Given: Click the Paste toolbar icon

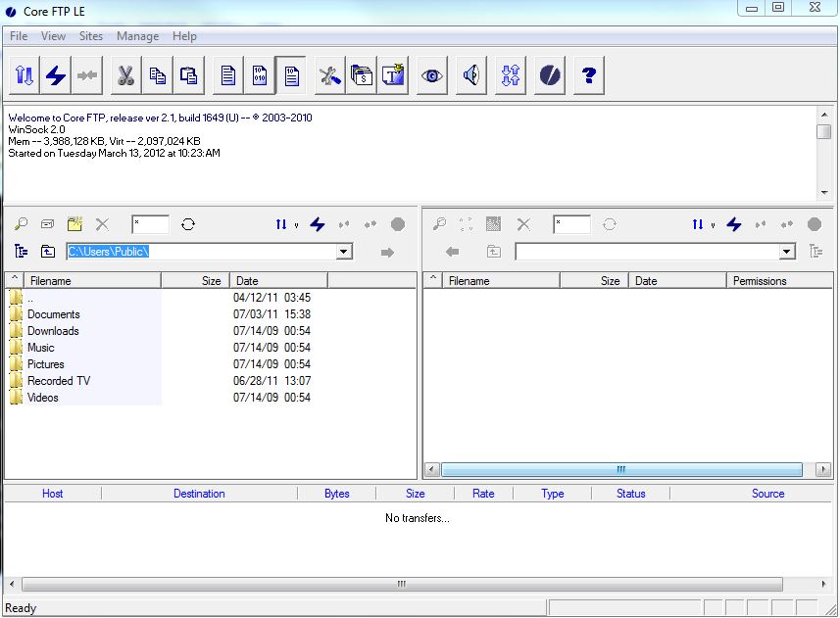Looking at the screenshot, I should coord(188,75).
